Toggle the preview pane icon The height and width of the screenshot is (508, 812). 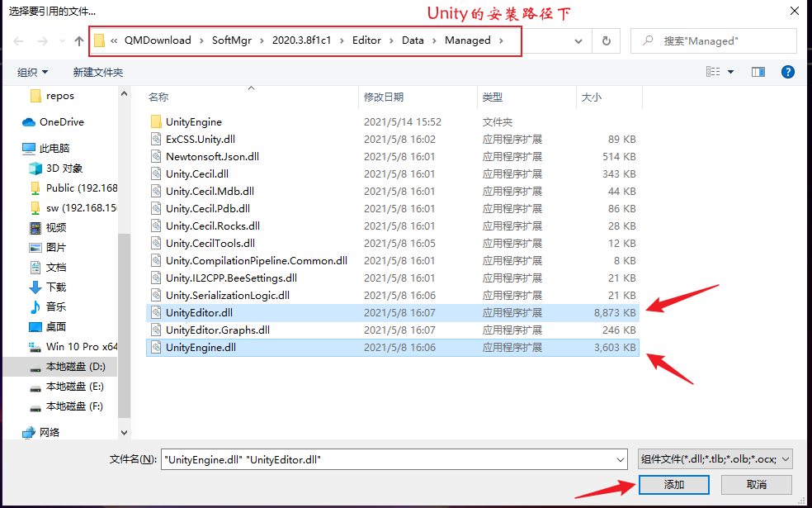tap(758, 72)
